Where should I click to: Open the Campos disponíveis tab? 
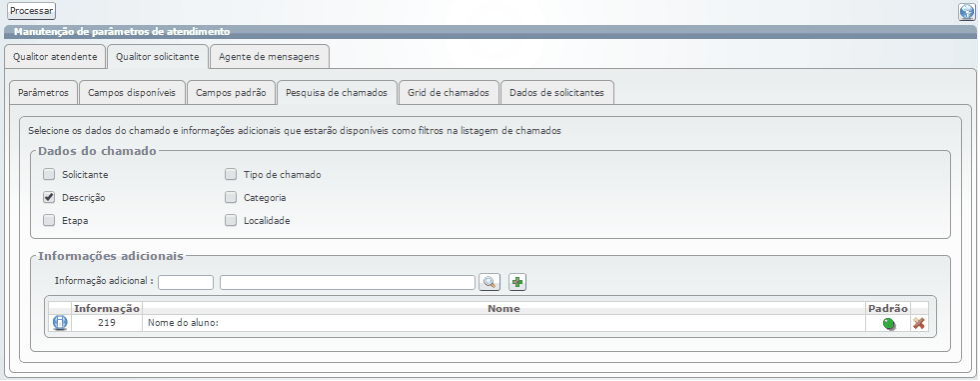[x=133, y=93]
